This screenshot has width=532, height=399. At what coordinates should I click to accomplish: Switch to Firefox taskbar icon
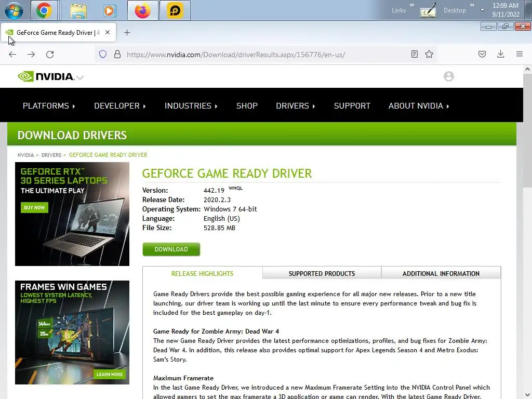(142, 10)
